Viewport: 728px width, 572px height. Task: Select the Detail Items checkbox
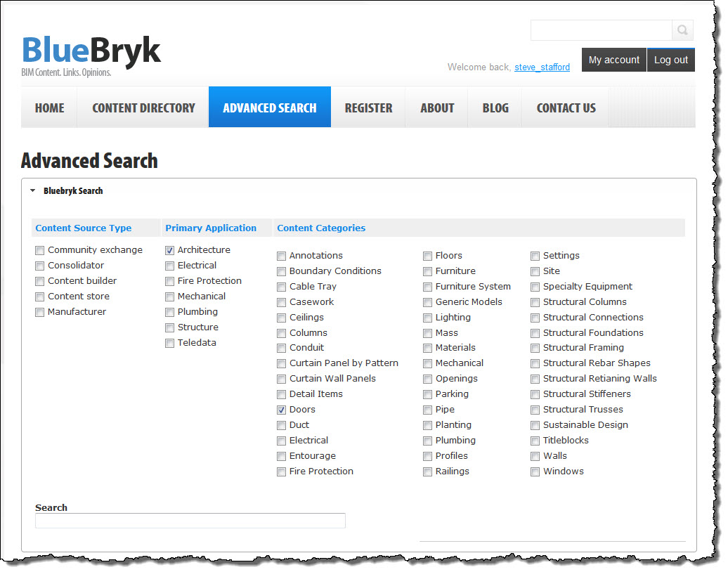click(281, 395)
